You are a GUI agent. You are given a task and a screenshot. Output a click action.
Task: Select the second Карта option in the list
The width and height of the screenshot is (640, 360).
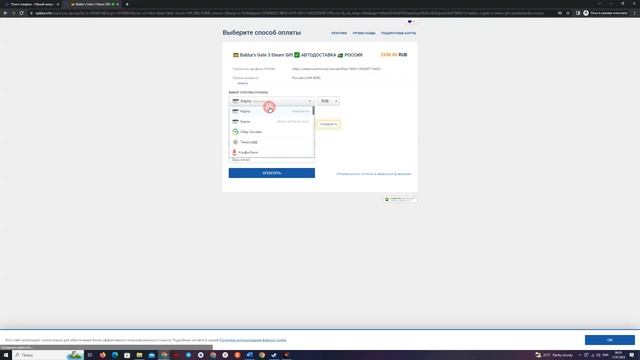(271, 121)
